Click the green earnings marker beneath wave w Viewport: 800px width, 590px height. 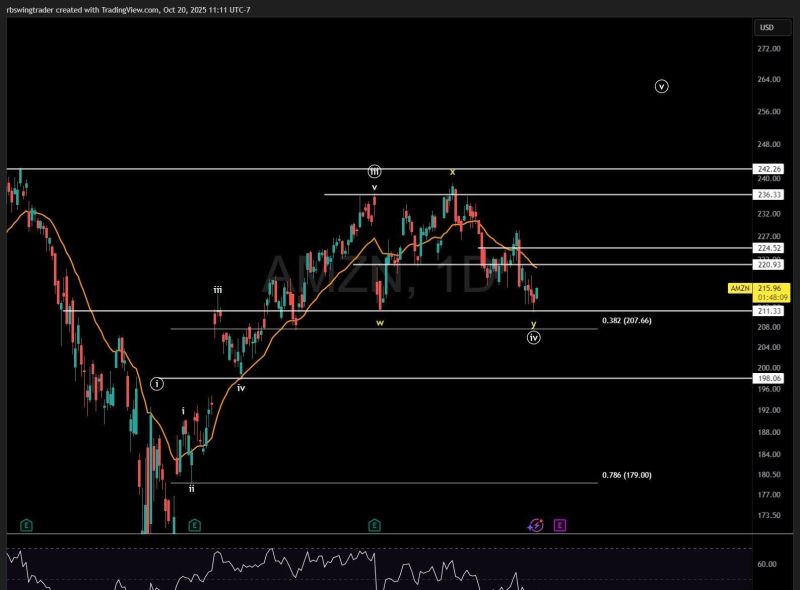coord(374,525)
